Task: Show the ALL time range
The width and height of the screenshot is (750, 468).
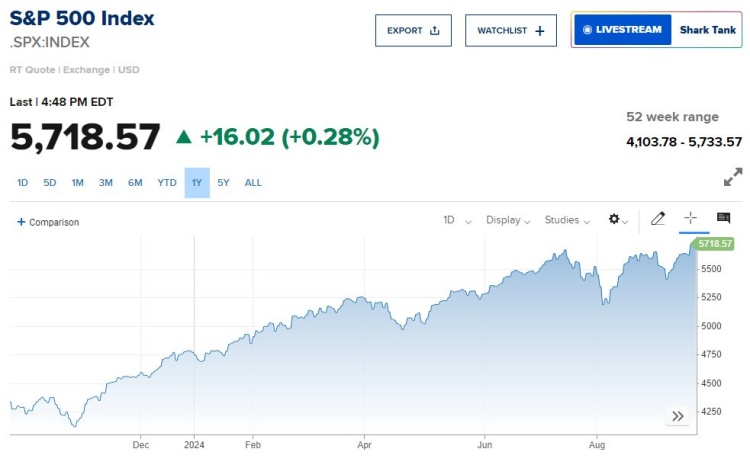Action: (253, 183)
